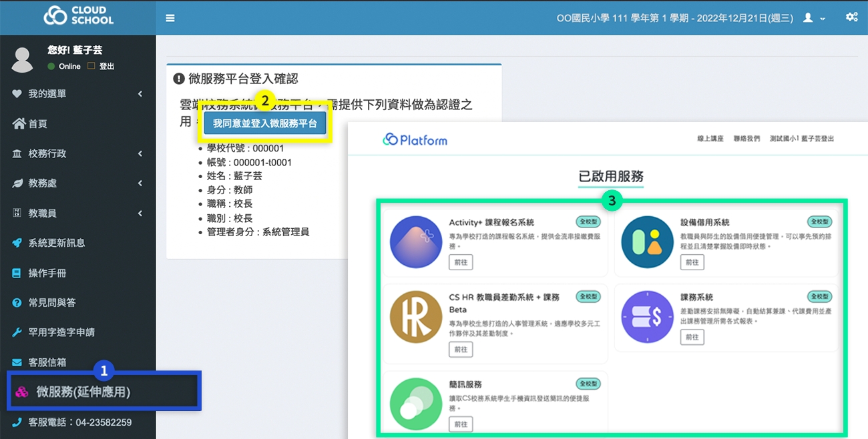The width and height of the screenshot is (868, 439).
Task: Click 前往 button under Activity+ 課程報名系統
Action: pos(461,262)
